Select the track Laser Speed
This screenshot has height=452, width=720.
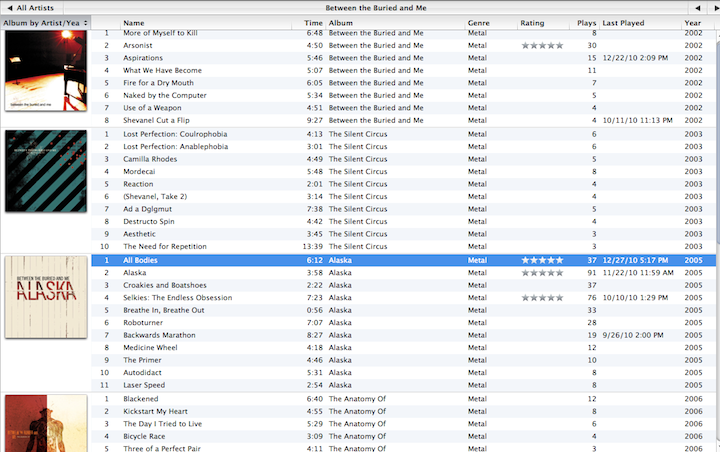point(144,385)
